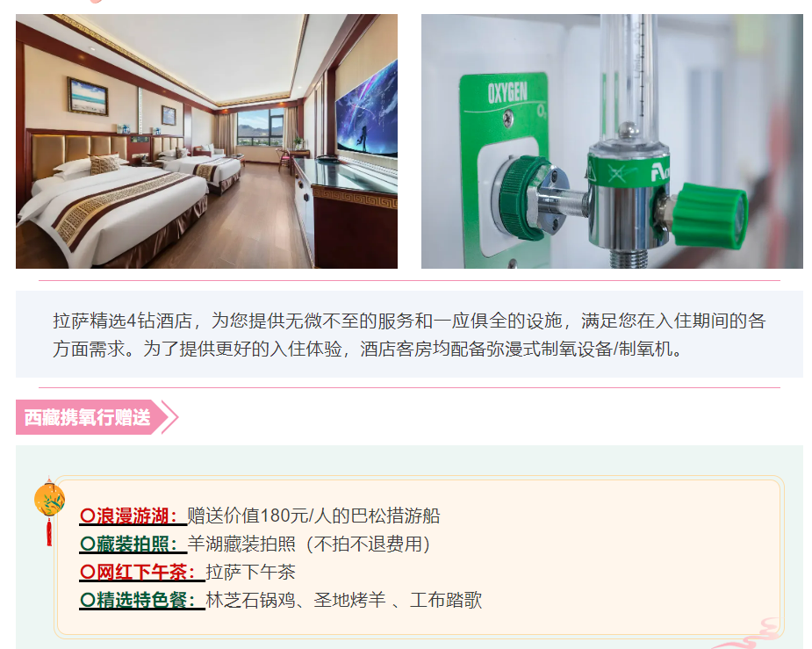Screen dimensions: 812x649
Task: Click the text 林芝石锅鸡、圣地烤羊
Action: 296,600
